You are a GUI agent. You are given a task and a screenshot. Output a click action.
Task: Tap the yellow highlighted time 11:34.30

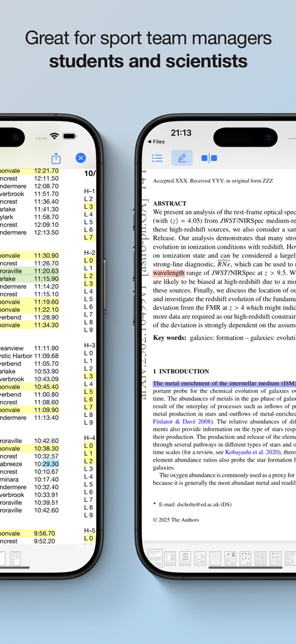(47, 325)
